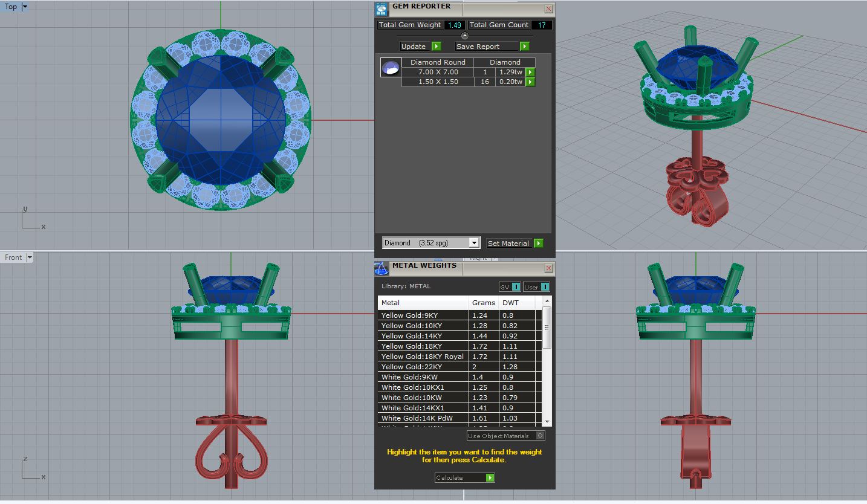Click the Metal Weights scale icon
This screenshot has height=504, width=867.
coord(381,268)
